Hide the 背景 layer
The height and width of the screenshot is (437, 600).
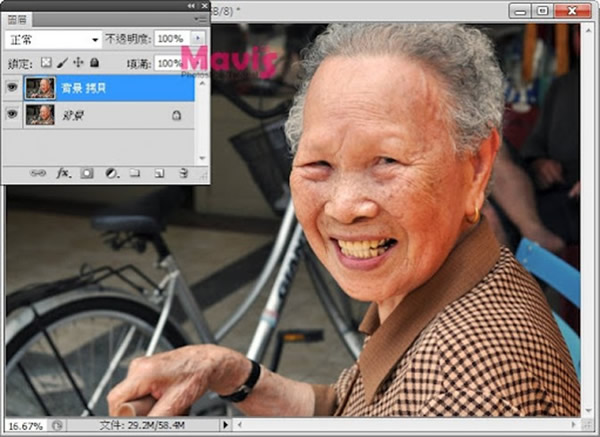point(13,115)
